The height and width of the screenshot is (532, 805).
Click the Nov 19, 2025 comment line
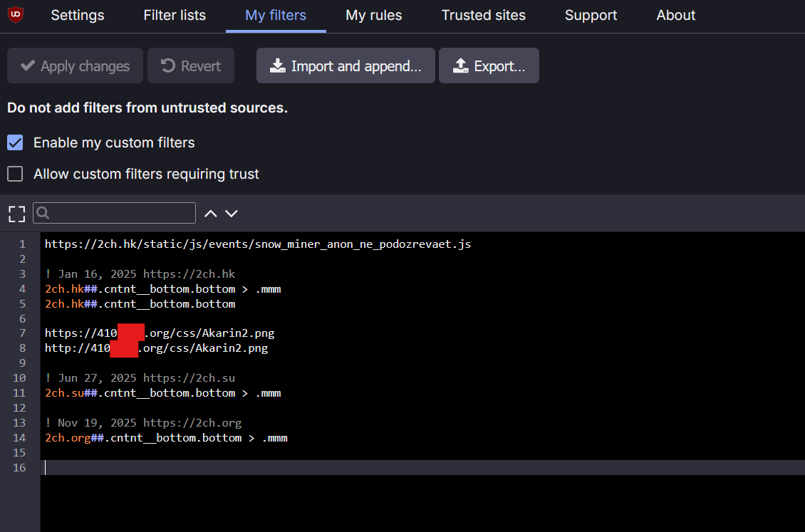pos(143,423)
